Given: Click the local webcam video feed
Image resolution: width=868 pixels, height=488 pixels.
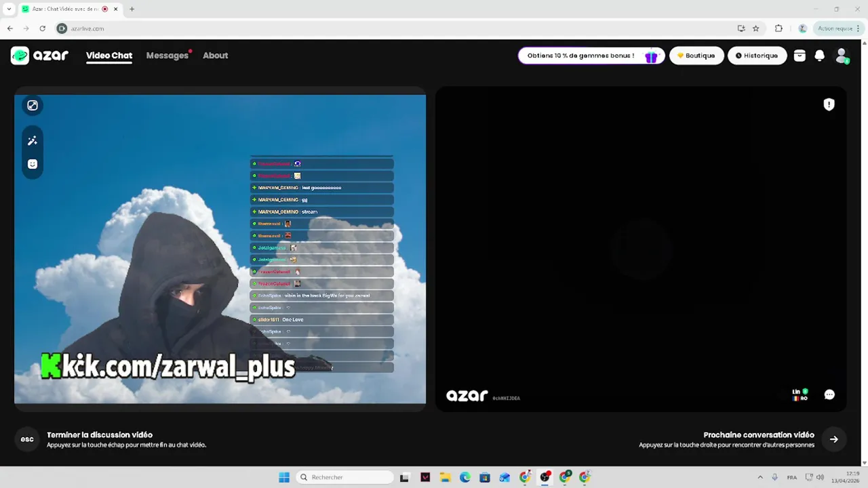Looking at the screenshot, I should pos(220,249).
